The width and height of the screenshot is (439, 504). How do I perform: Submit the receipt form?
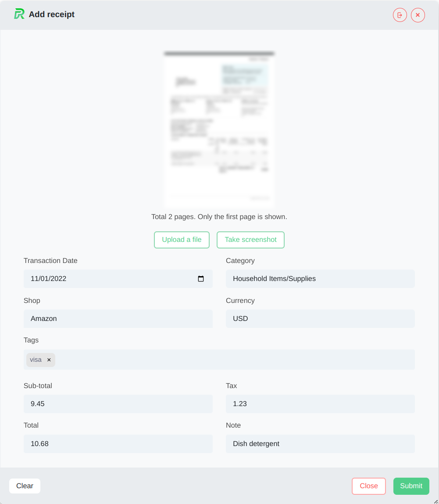(x=411, y=486)
